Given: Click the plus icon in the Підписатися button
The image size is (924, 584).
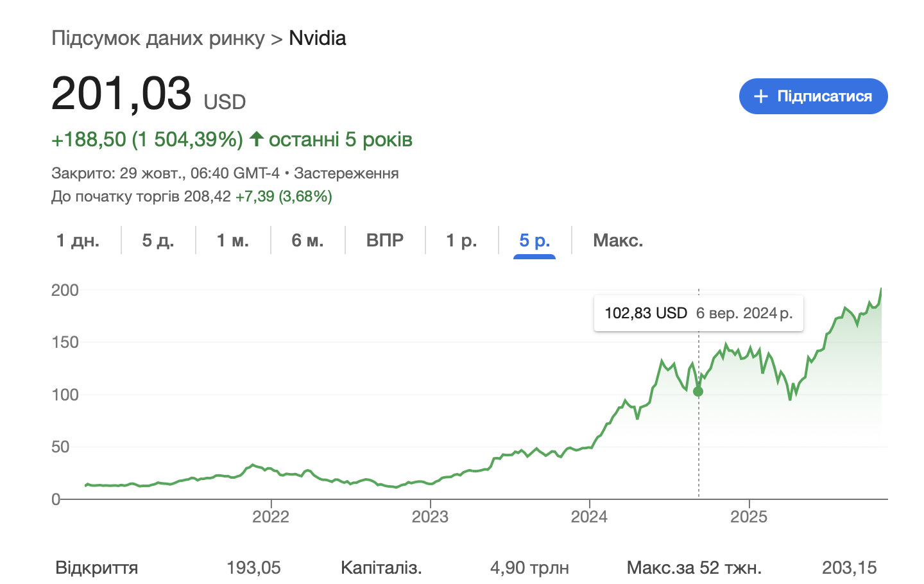Looking at the screenshot, I should point(760,96).
